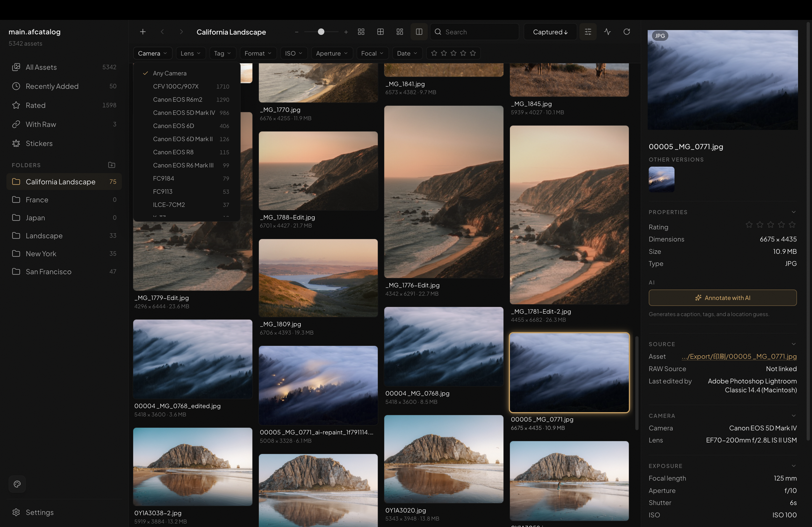Set Rating to five stars in Properties
Image resolution: width=812 pixels, height=527 pixels.
[792, 225]
